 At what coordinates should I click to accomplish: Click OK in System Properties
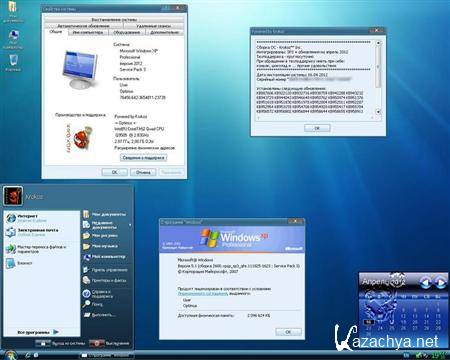114,172
